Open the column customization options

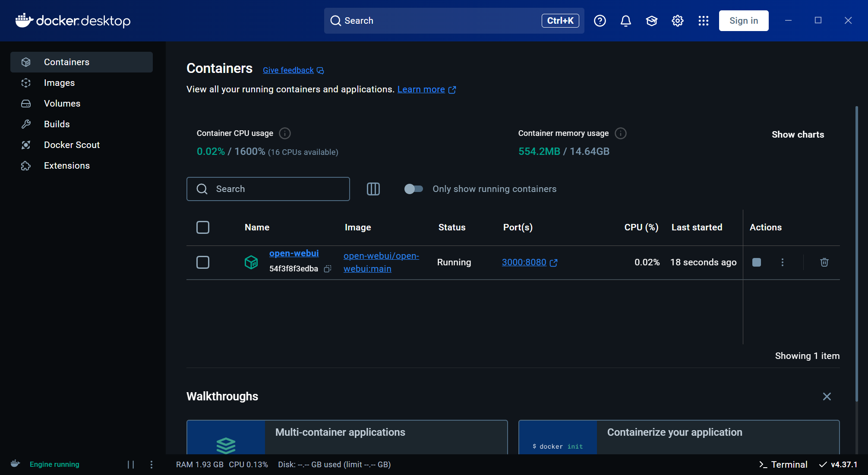[x=373, y=189]
